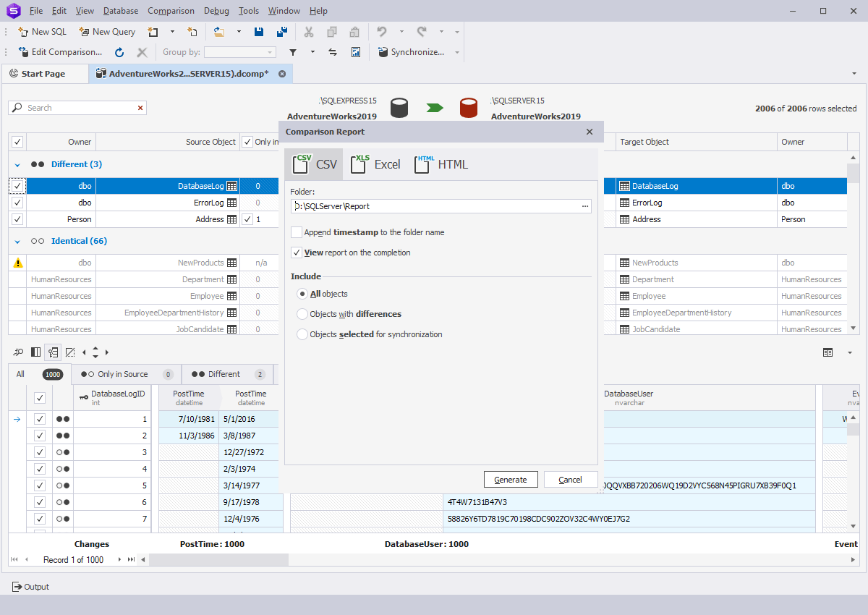Switch to the Only in Source records tab
The height and width of the screenshot is (615, 868).
click(x=127, y=374)
